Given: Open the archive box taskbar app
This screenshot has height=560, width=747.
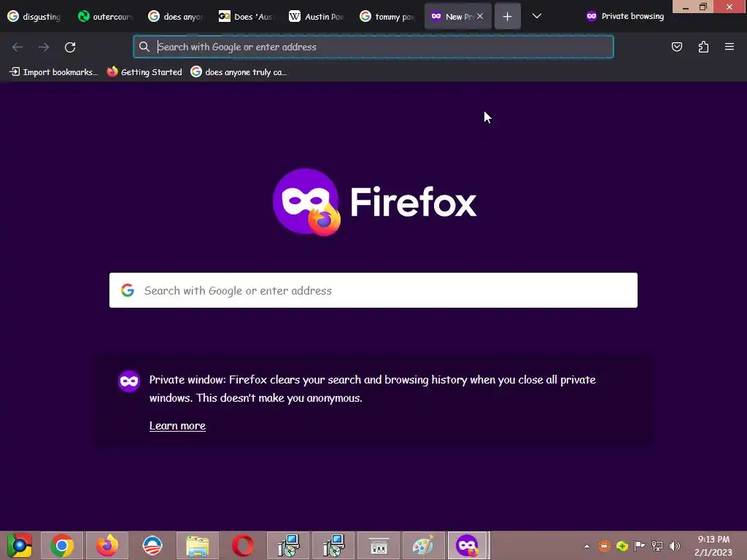Looking at the screenshot, I should click(379, 545).
